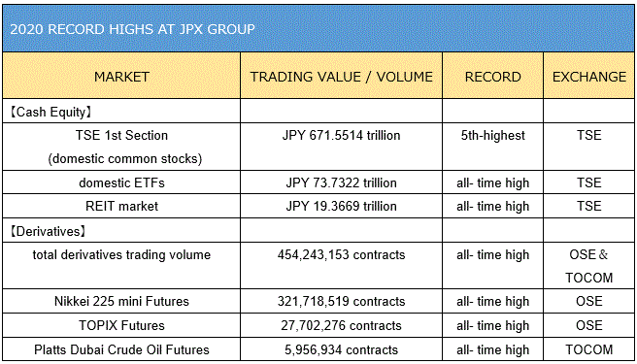Click the JPY 73.7322 trillion value
637x364 pixels.
341,182
